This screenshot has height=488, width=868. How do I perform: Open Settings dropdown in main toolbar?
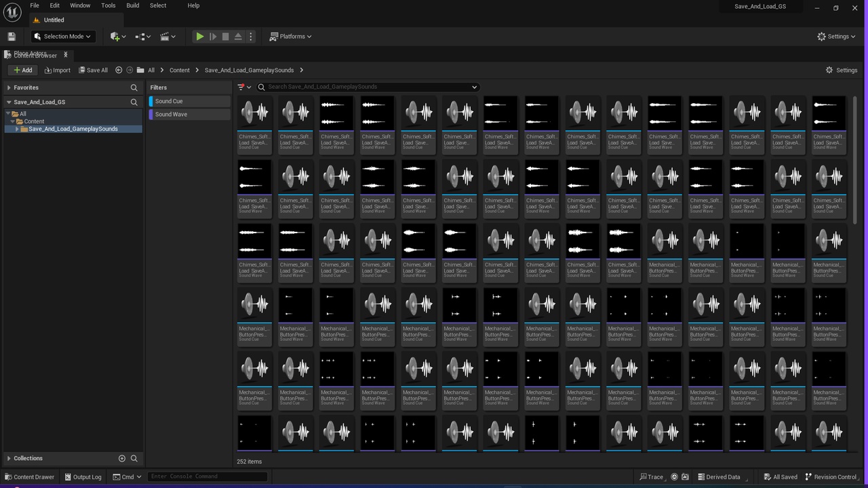pos(837,37)
